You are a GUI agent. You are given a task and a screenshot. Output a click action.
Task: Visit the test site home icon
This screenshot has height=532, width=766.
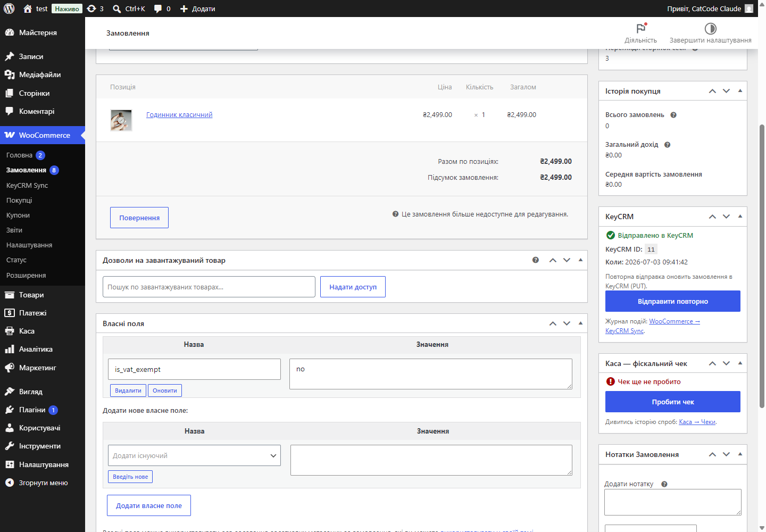coord(28,9)
